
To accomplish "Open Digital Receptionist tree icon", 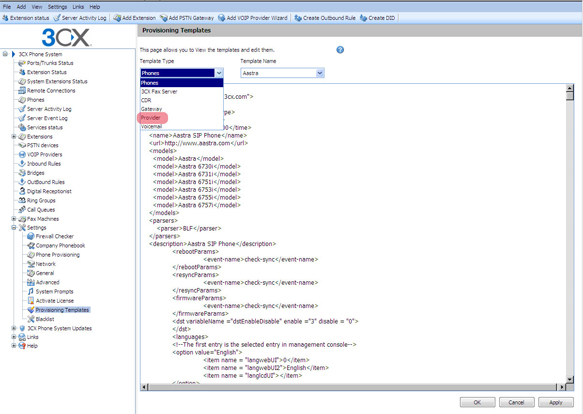I will coord(22,191).
